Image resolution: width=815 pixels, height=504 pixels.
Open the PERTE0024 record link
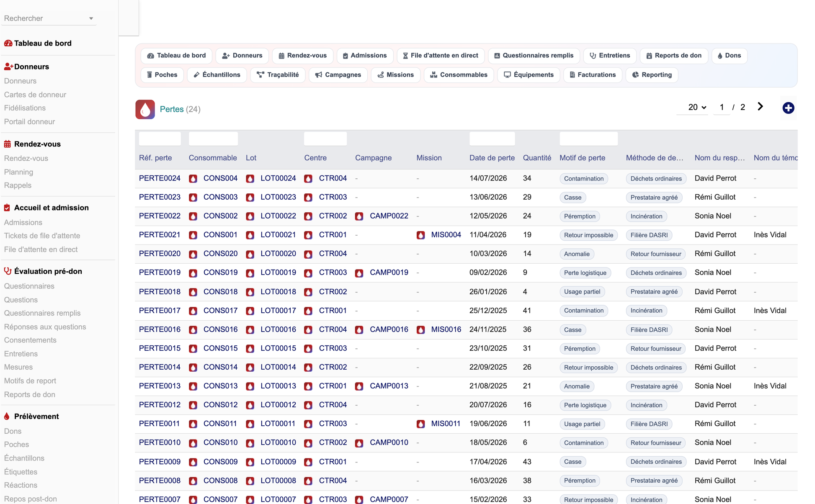click(160, 178)
